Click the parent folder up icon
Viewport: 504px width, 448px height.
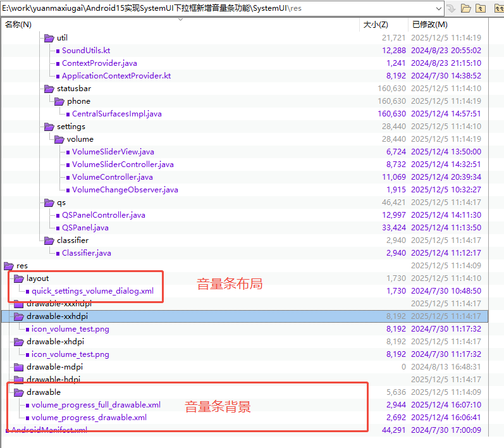[x=481, y=8]
